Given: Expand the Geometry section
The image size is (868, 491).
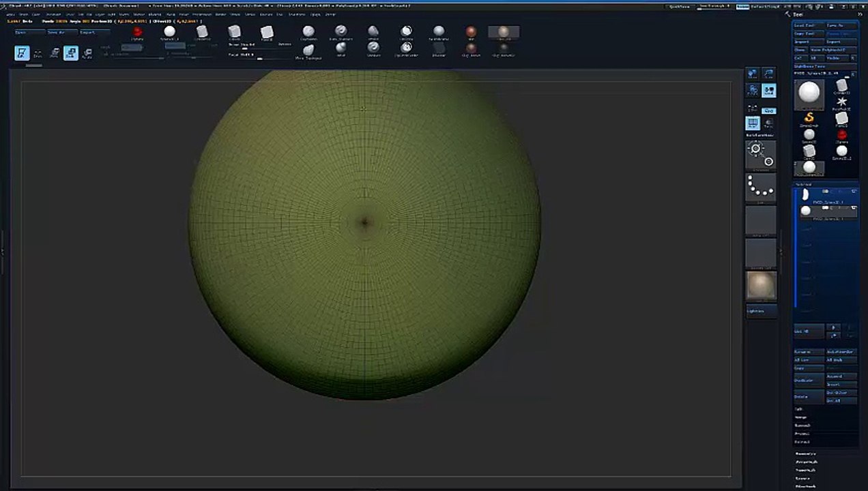Looking at the screenshot, I should (x=806, y=453).
